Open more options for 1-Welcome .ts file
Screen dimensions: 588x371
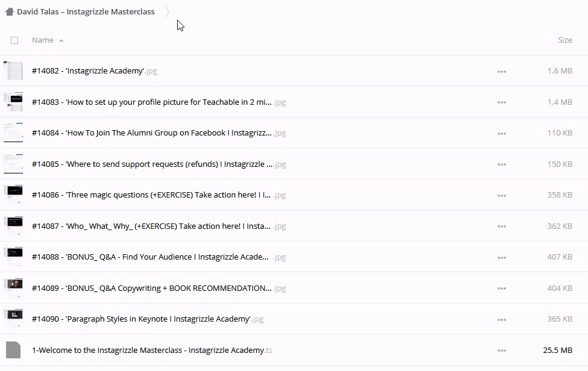click(x=501, y=351)
